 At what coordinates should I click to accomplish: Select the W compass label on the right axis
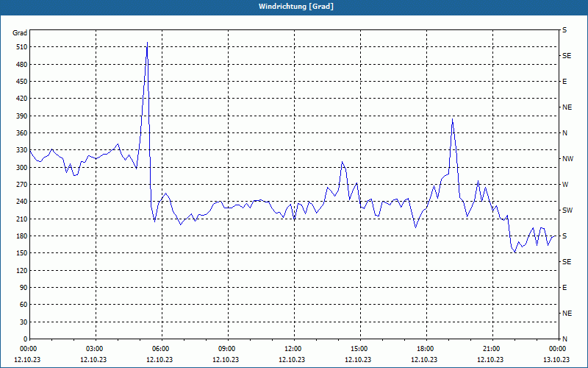click(565, 185)
